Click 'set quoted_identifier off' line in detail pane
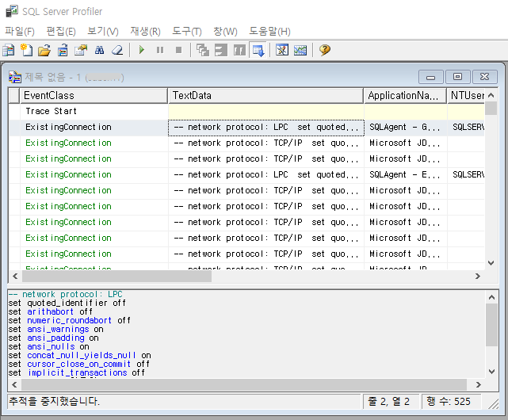 (x=67, y=303)
